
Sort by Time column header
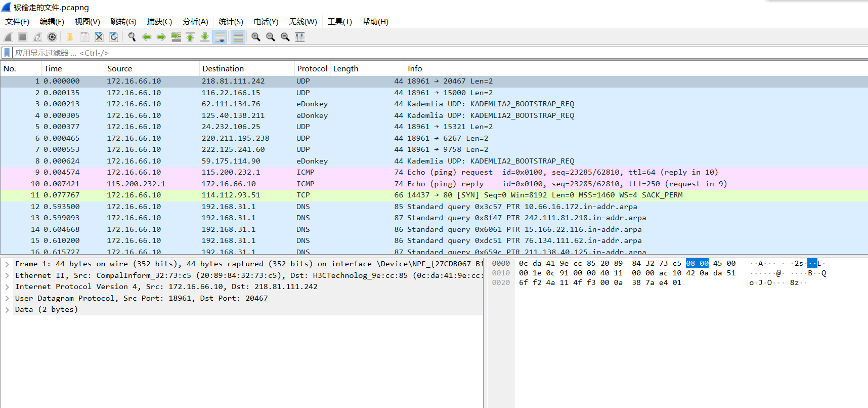[73, 69]
